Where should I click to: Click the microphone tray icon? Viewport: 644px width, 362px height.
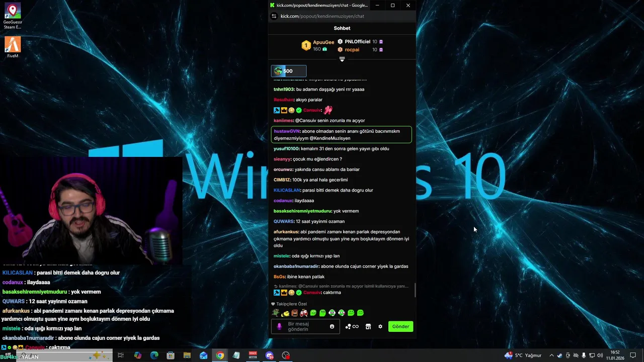pos(584,355)
